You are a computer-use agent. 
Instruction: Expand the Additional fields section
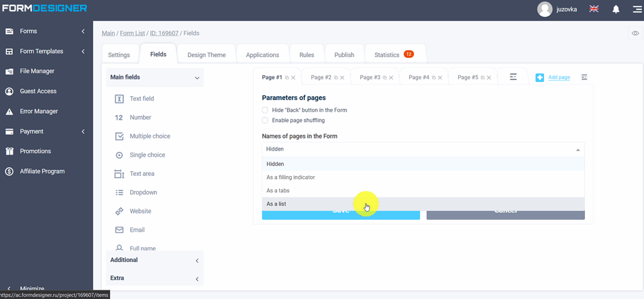155,260
